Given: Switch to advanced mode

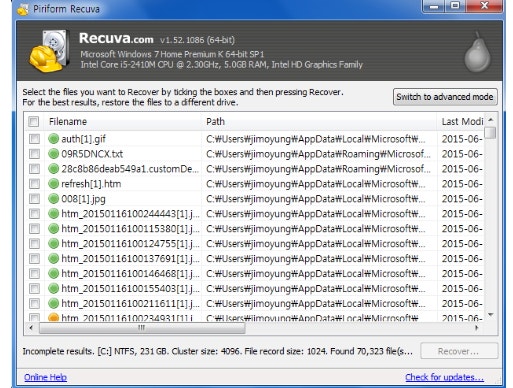Looking at the screenshot, I should click(445, 97).
